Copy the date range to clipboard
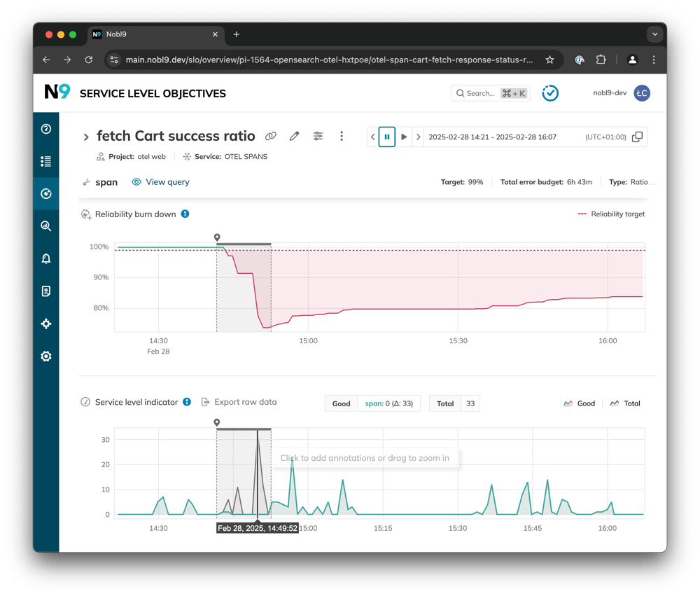Viewport: 700px width, 596px height. coord(638,137)
